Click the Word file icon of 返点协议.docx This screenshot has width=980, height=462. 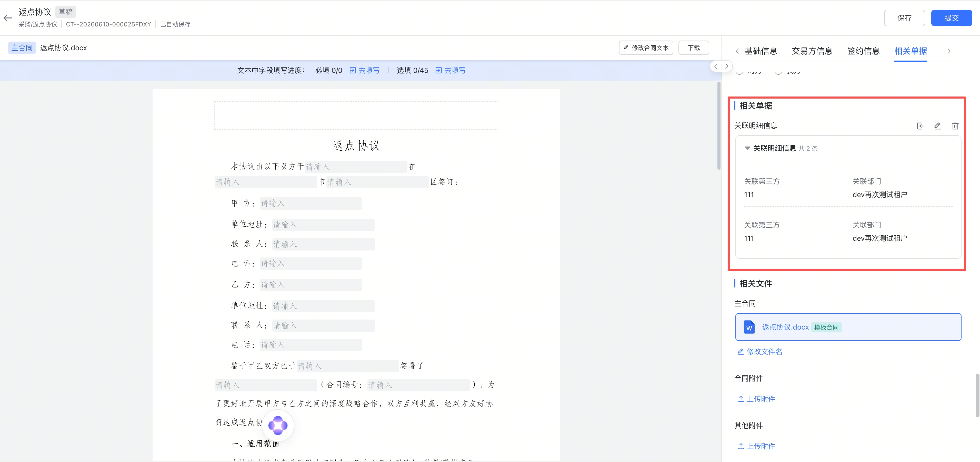pyautogui.click(x=749, y=327)
